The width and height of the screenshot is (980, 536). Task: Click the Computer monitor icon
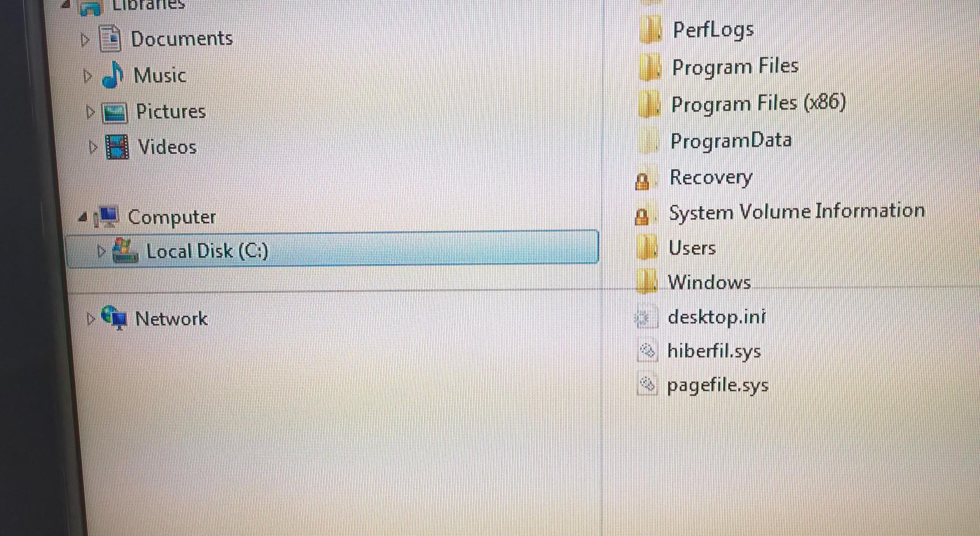(106, 217)
